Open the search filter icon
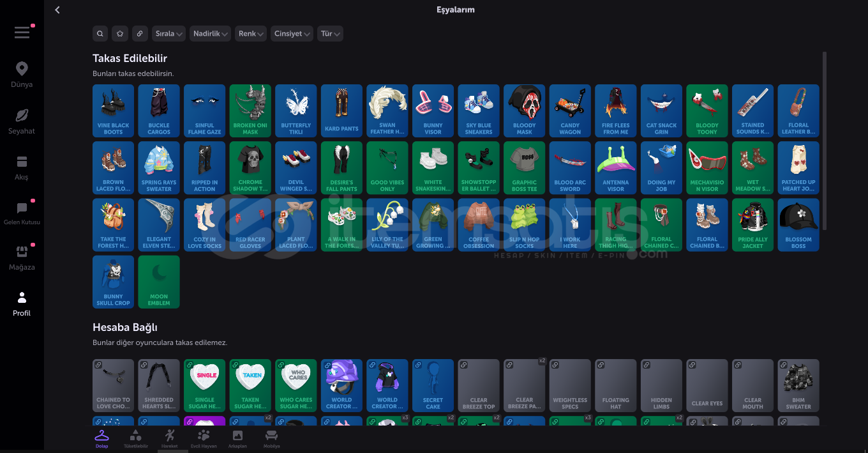 tap(100, 34)
